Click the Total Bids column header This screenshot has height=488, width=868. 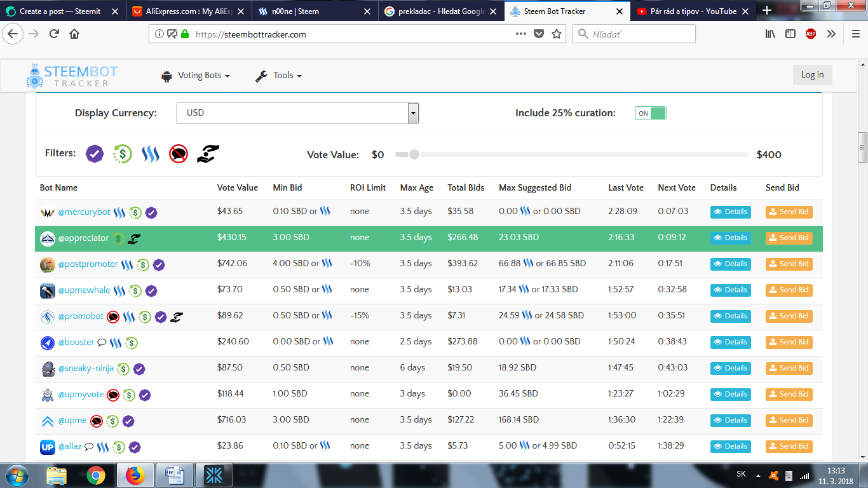click(466, 187)
